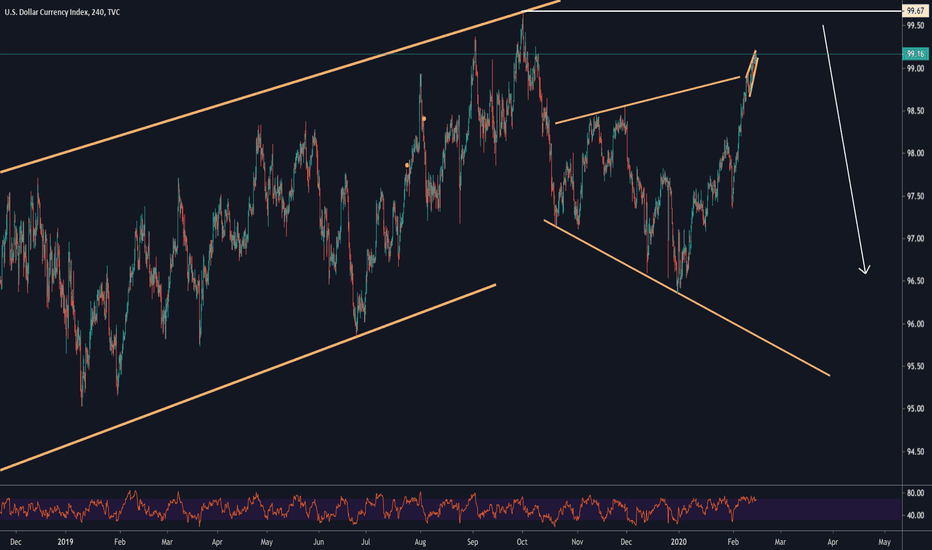The image size is (932, 550).
Task: Click the Dec label at left of time axis
Action: [x=16, y=542]
